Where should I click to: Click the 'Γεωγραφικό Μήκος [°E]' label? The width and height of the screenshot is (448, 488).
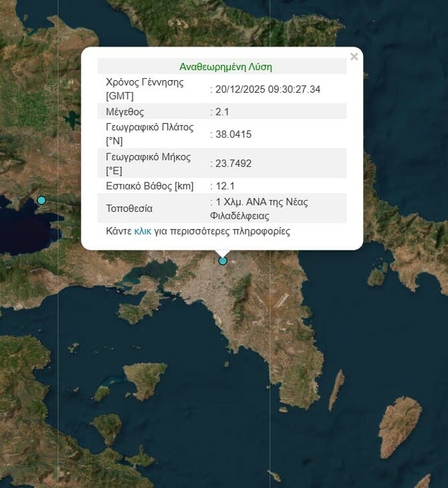tap(148, 164)
